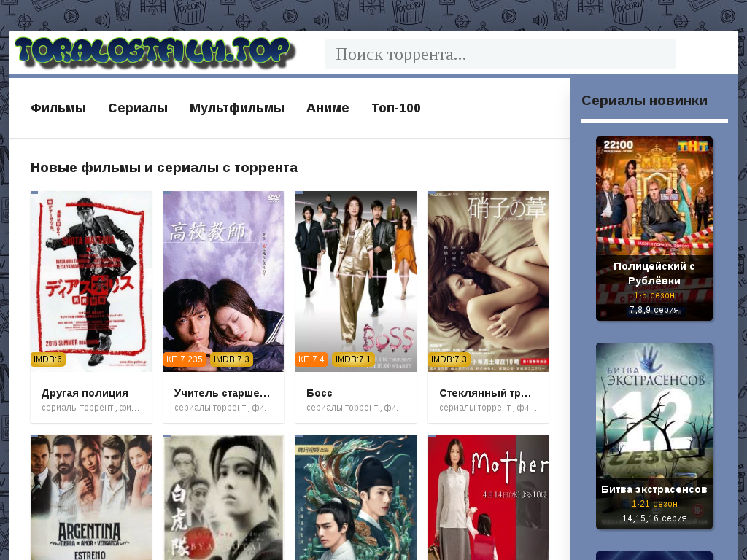
Task: Click 'сериалы торрент' under Другая полиция
Action: 77,408
